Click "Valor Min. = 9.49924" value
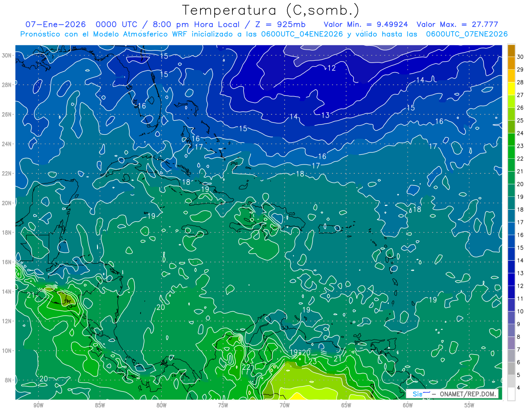This screenshot has width=532, height=411. [365, 24]
